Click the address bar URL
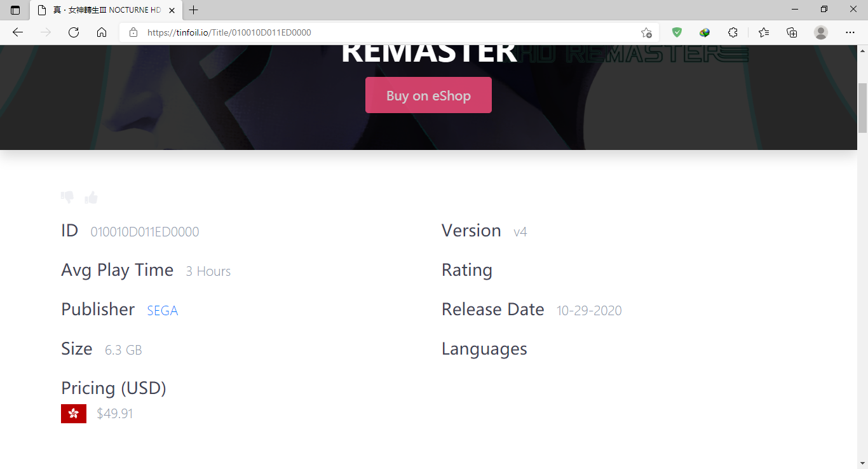The height and width of the screenshot is (469, 868). pos(229,32)
